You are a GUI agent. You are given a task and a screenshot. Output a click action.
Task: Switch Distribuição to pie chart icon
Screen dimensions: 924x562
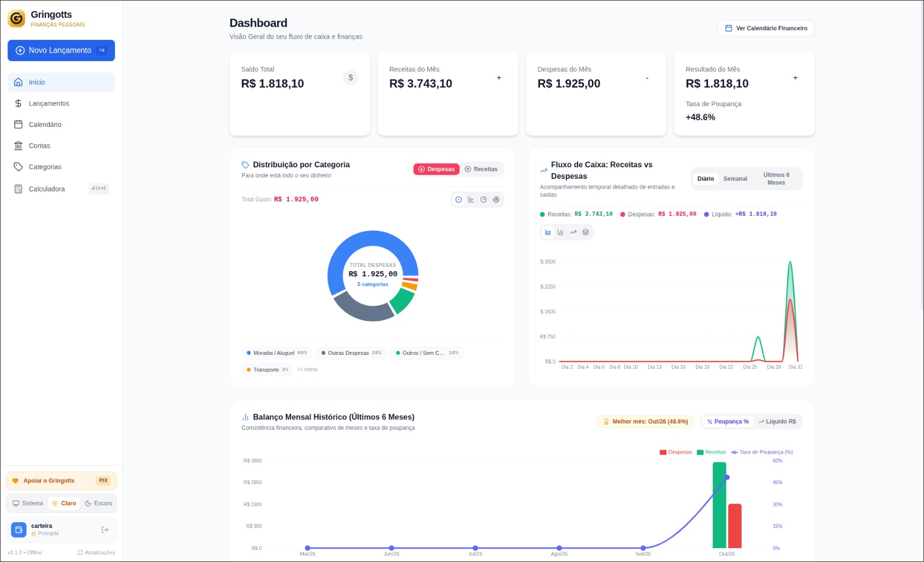484,200
